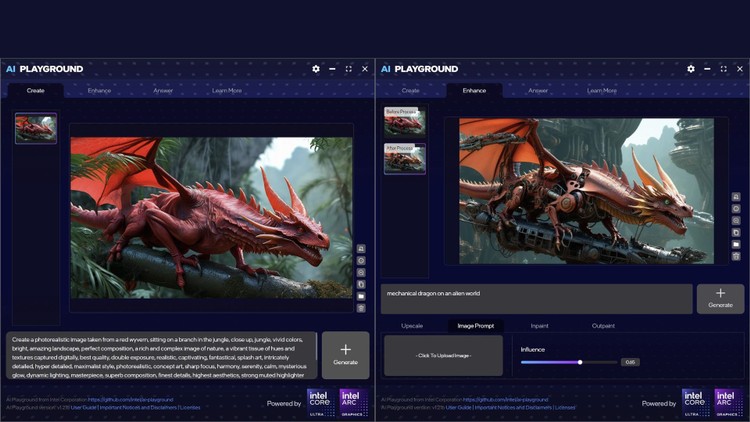Click 'Click To Upload Image' area

tap(443, 355)
